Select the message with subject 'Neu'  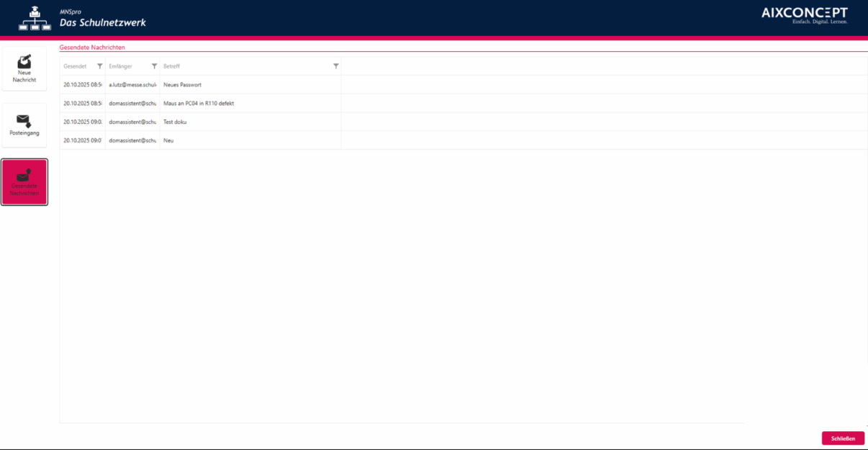(168, 141)
